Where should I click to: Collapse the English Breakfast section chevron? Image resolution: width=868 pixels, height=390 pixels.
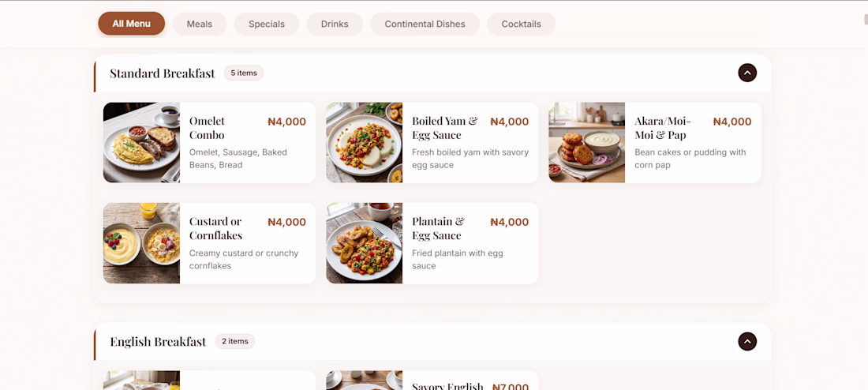[x=747, y=341]
